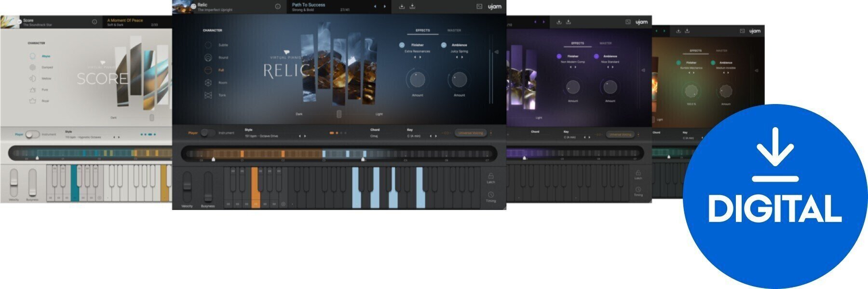Select next Style in Relic
Viewport: 868px width, 289px height.
pyautogui.click(x=305, y=136)
